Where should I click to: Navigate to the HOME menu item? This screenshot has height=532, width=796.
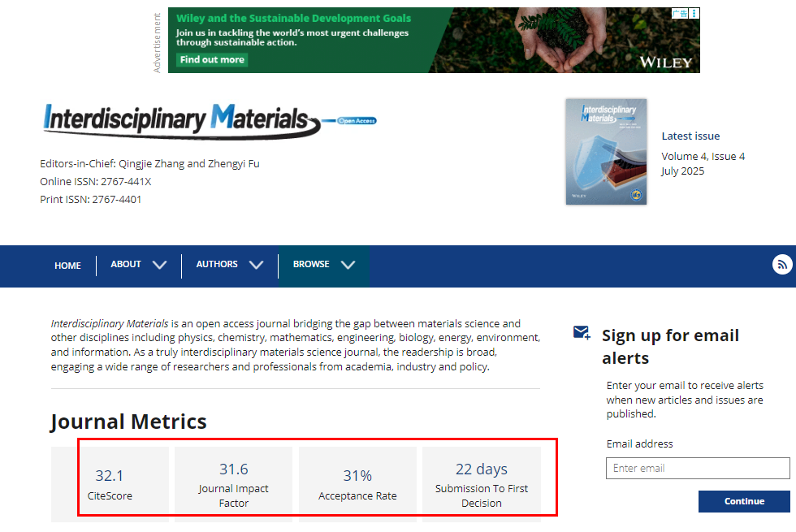pyautogui.click(x=67, y=266)
